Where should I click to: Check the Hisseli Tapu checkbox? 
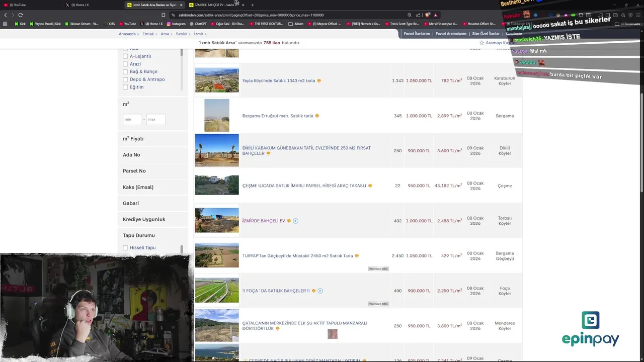click(x=125, y=248)
